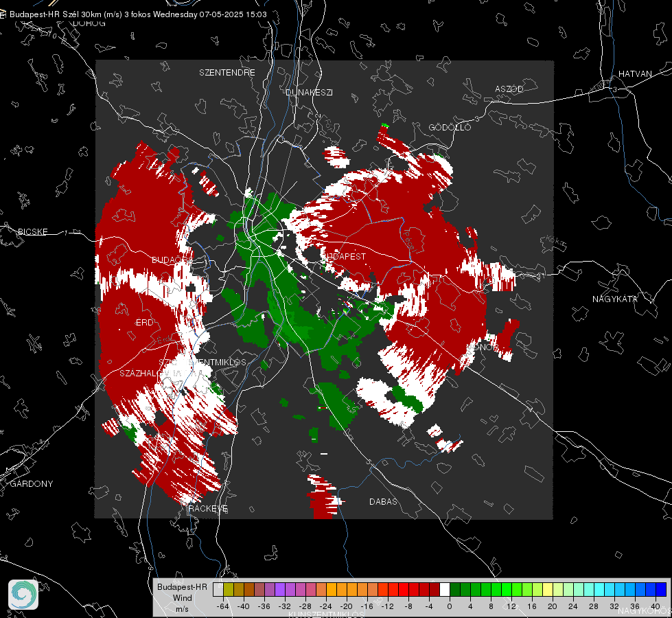Viewport: 672px width, 618px height.
Task: Click the DOROG city label
Action: click(x=89, y=23)
